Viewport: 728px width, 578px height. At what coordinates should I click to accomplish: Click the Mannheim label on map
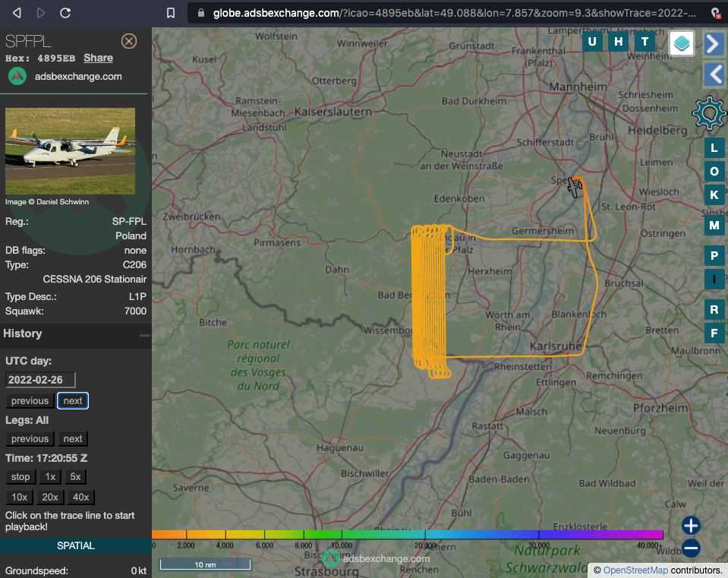pyautogui.click(x=578, y=87)
